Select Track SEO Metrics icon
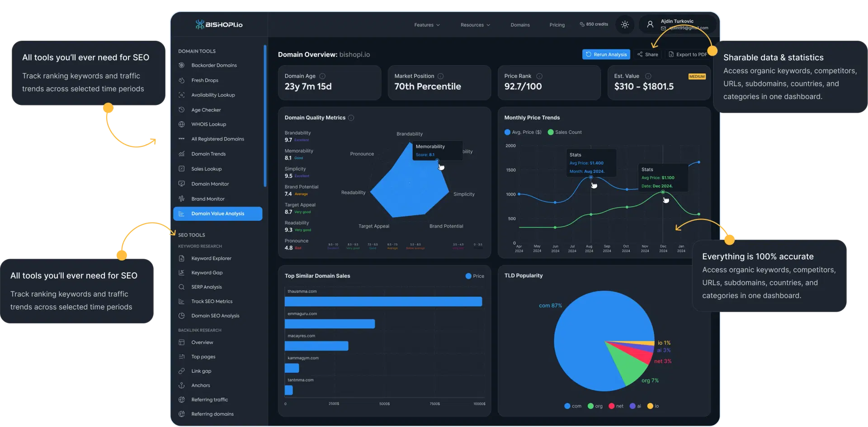868x427 pixels. pos(181,301)
